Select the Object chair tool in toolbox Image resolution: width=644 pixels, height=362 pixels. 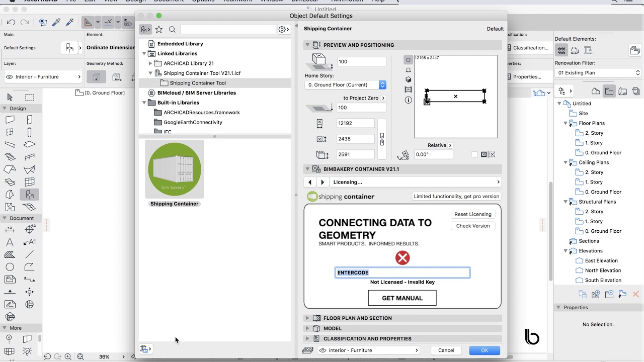coord(30,195)
